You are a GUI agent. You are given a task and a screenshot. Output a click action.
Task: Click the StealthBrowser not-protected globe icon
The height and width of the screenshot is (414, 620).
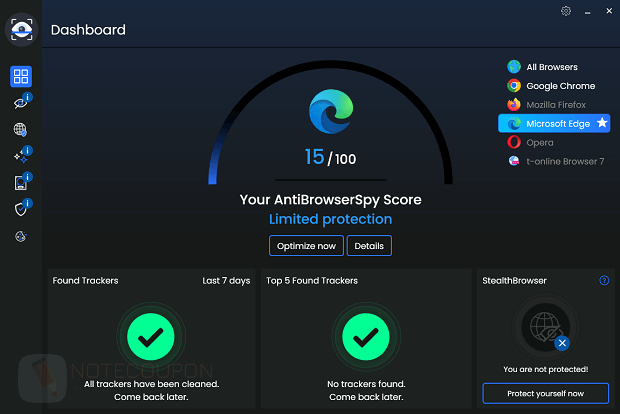(546, 327)
